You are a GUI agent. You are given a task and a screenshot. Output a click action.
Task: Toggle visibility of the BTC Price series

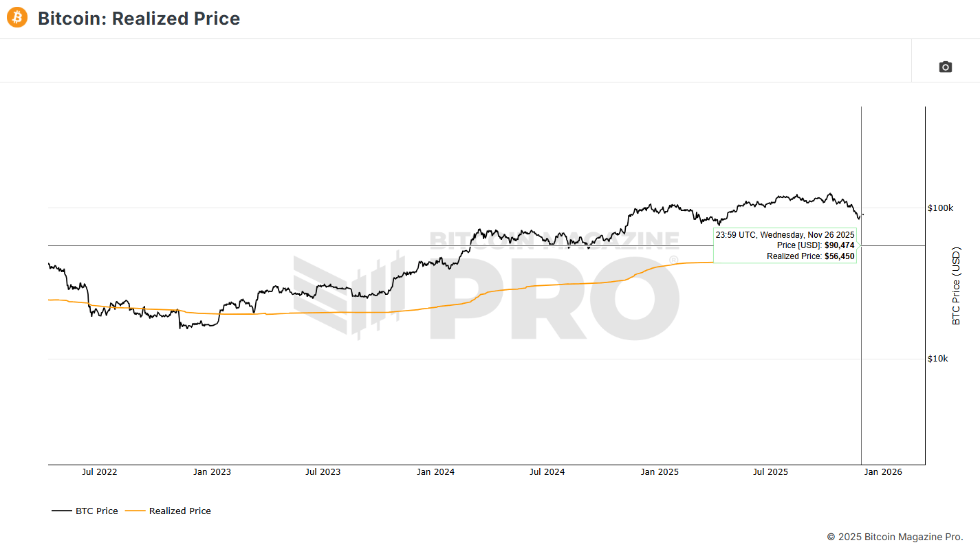96,511
